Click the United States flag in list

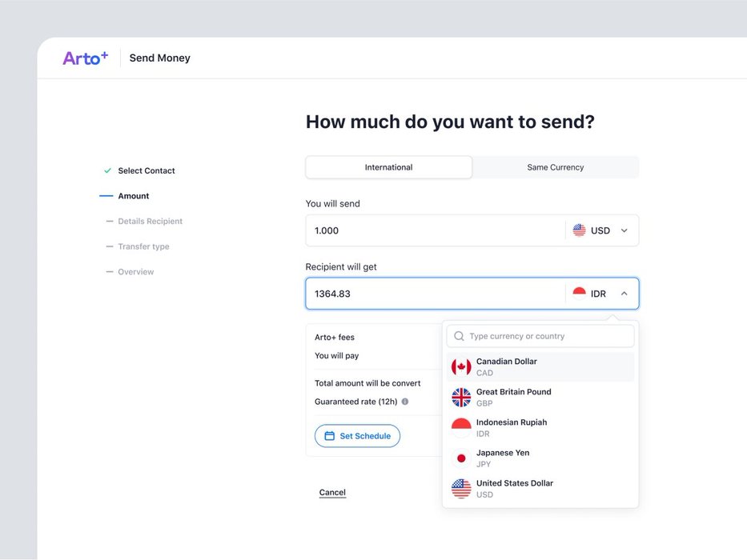(461, 489)
